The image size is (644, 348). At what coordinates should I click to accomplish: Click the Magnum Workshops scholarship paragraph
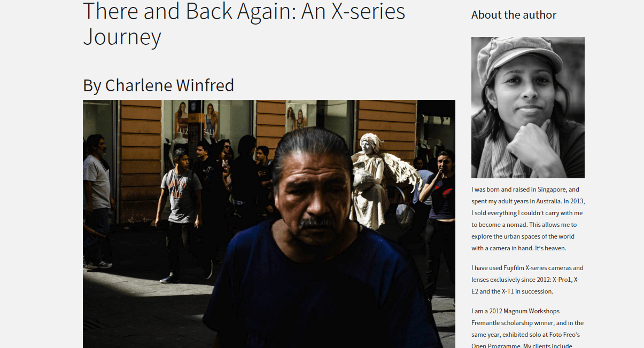[x=527, y=328]
